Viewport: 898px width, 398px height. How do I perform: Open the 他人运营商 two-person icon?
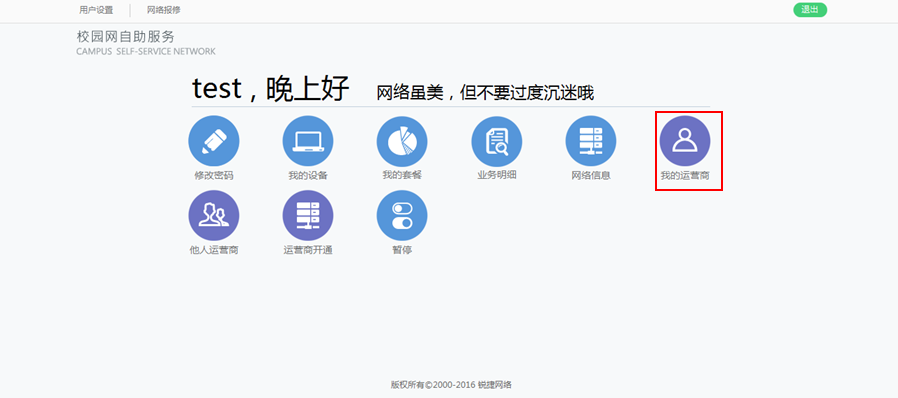click(214, 216)
